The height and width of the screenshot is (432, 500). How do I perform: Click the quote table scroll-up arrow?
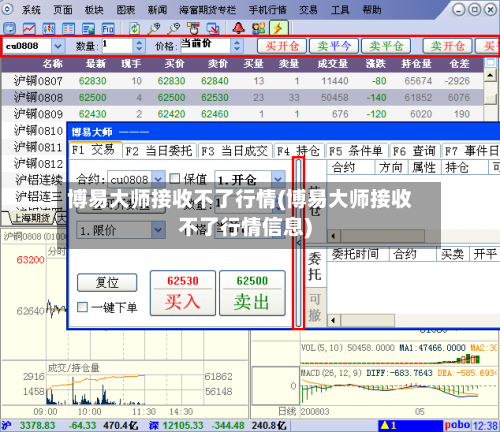point(490,76)
